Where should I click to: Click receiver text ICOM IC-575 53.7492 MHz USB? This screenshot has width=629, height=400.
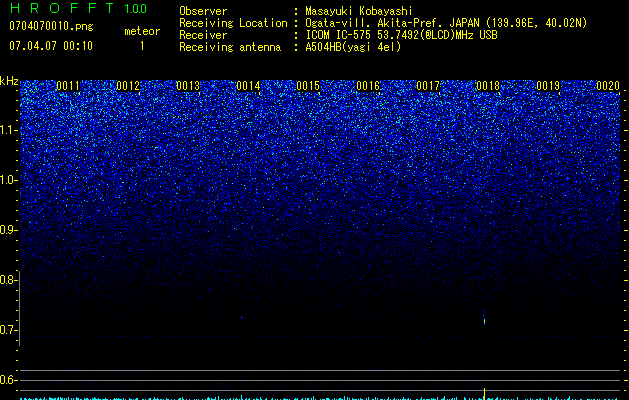click(x=401, y=35)
